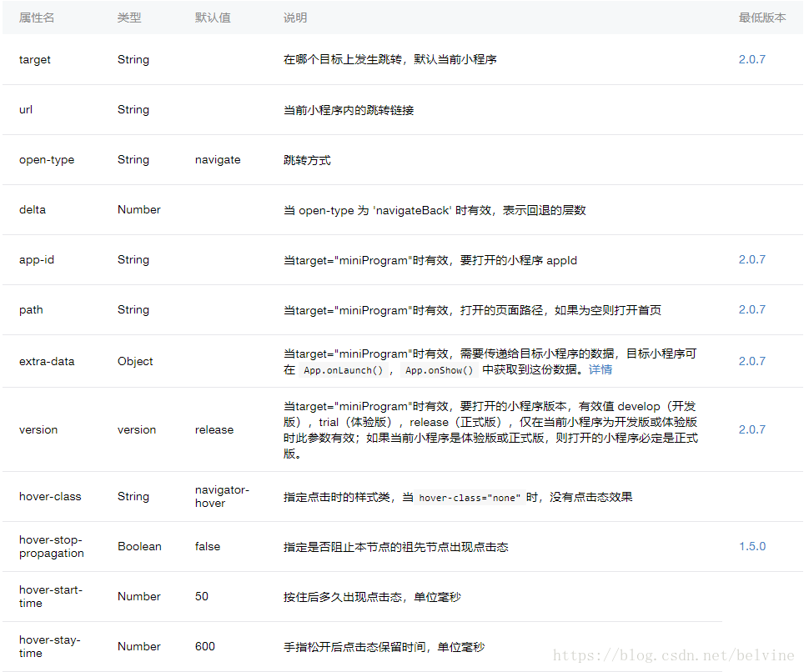The height and width of the screenshot is (672, 804).
Task: Click the 跳转方式 description
Action: point(307,160)
